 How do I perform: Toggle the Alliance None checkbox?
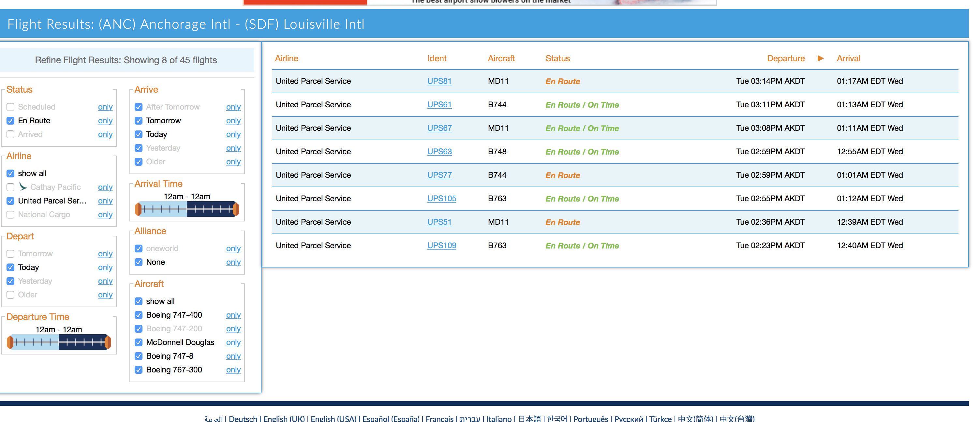(x=139, y=262)
